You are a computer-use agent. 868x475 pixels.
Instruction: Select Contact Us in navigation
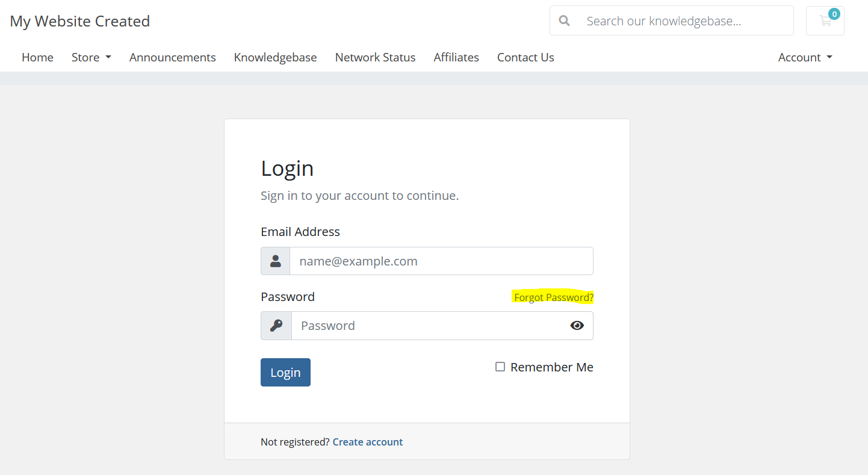525,57
